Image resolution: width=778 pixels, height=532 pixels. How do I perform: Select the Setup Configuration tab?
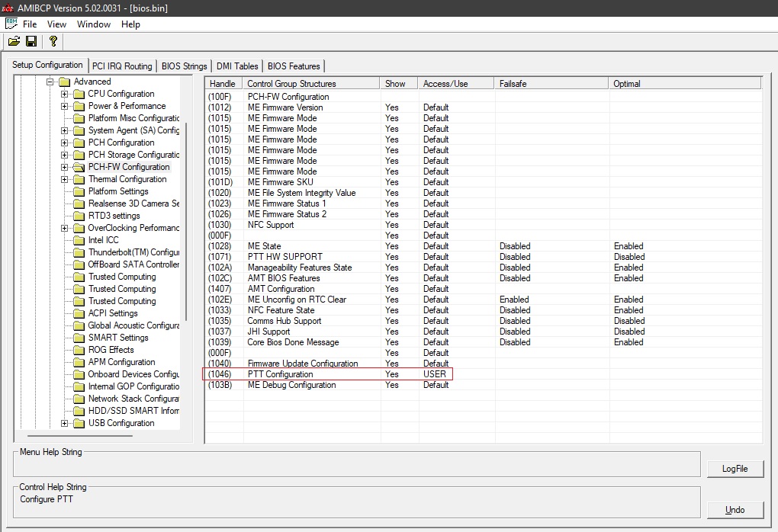tap(47, 65)
